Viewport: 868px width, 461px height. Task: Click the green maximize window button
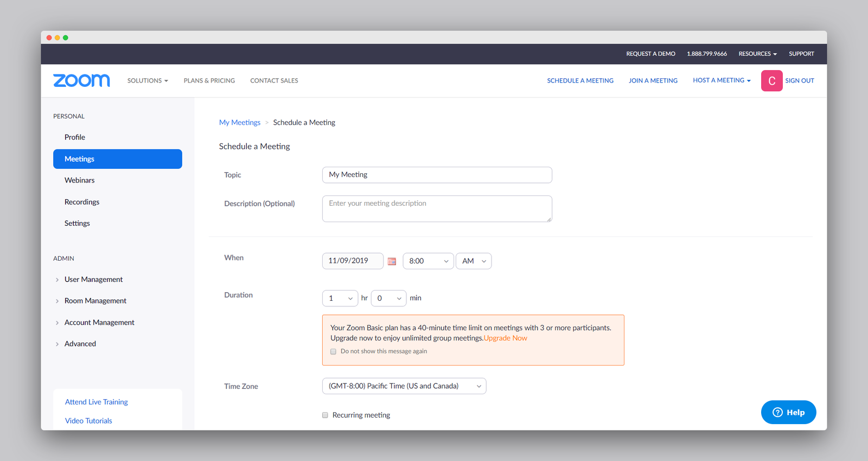click(x=66, y=37)
